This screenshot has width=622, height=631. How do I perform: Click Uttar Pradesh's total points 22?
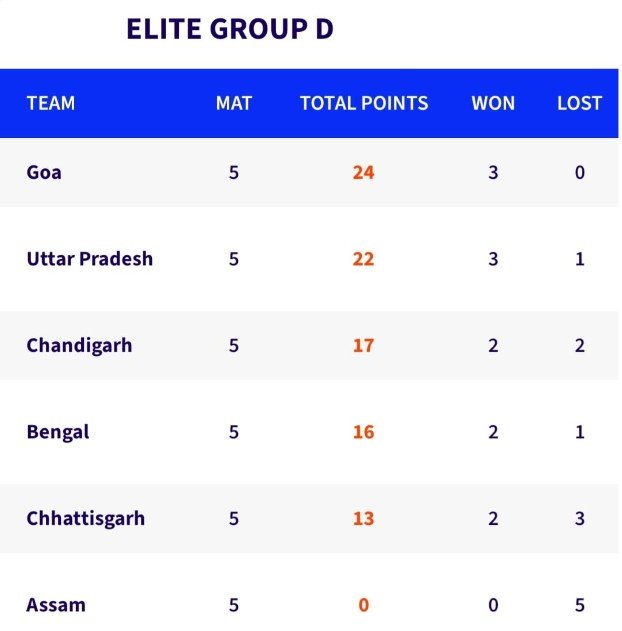tap(363, 259)
